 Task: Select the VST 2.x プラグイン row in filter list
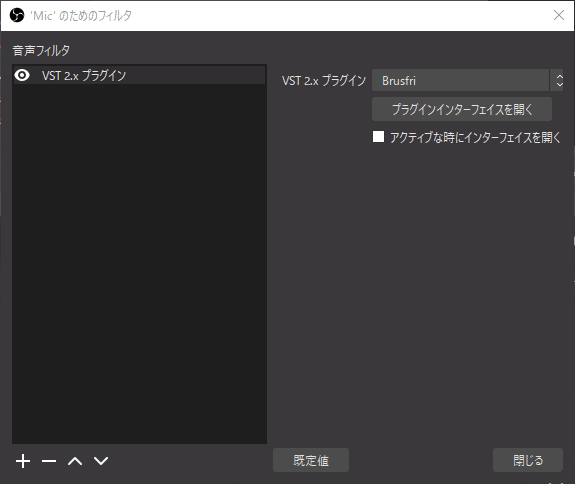(x=139, y=75)
